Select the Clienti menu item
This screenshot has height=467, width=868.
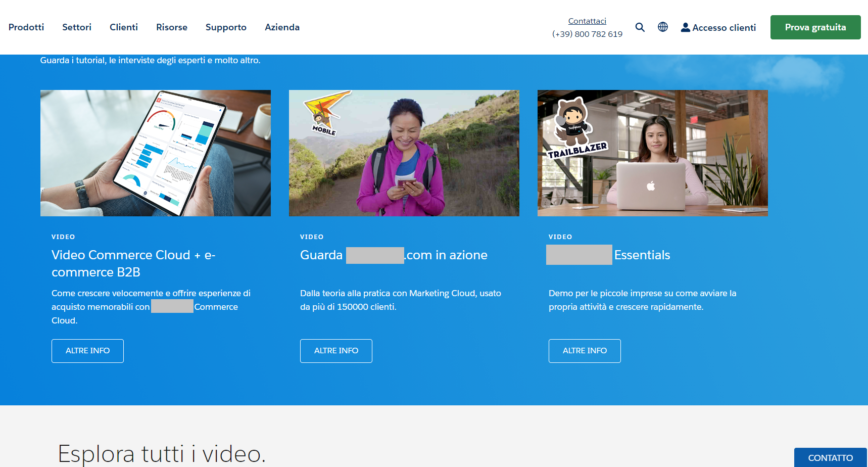point(123,27)
